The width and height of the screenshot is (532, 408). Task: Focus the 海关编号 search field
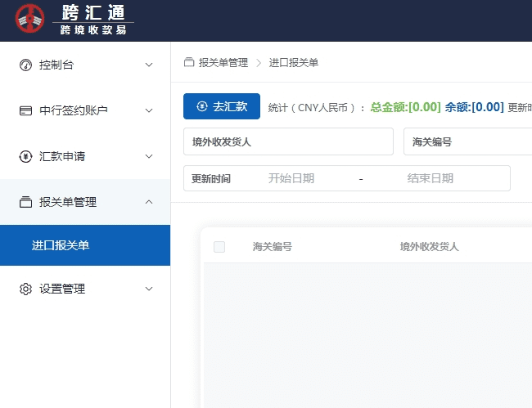coord(467,141)
